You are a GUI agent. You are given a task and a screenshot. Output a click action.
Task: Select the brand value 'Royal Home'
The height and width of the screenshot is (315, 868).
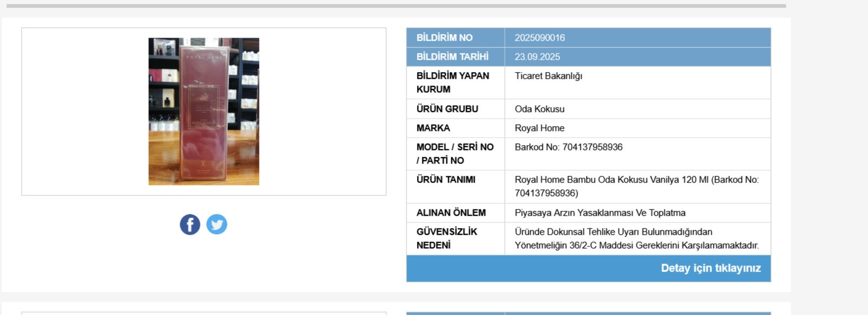pos(540,128)
